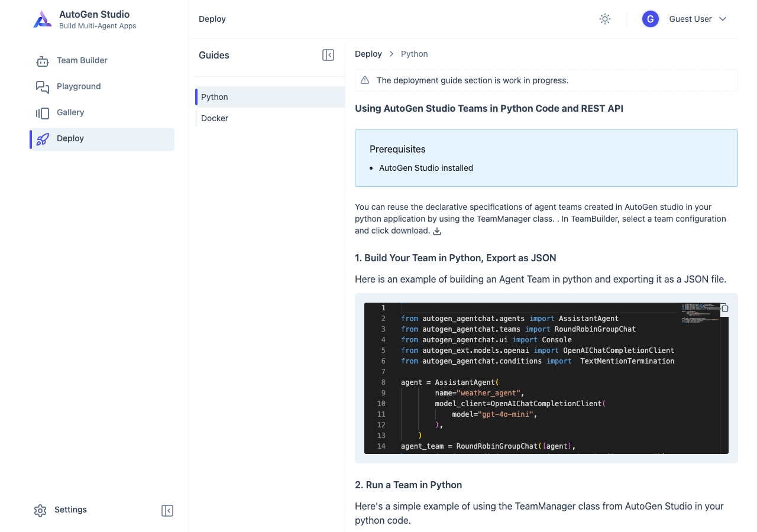The width and height of the screenshot is (757, 532).
Task: Click the name="weather_agent" code line
Action: coord(480,393)
